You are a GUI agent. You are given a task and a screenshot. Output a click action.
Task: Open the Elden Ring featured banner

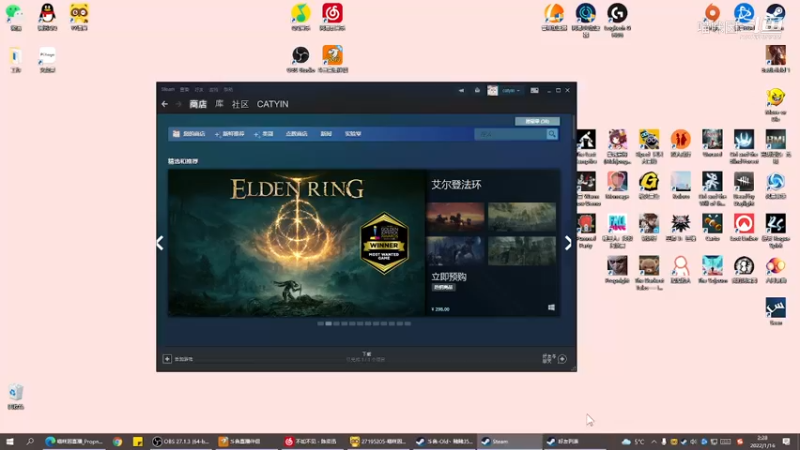[x=296, y=243]
